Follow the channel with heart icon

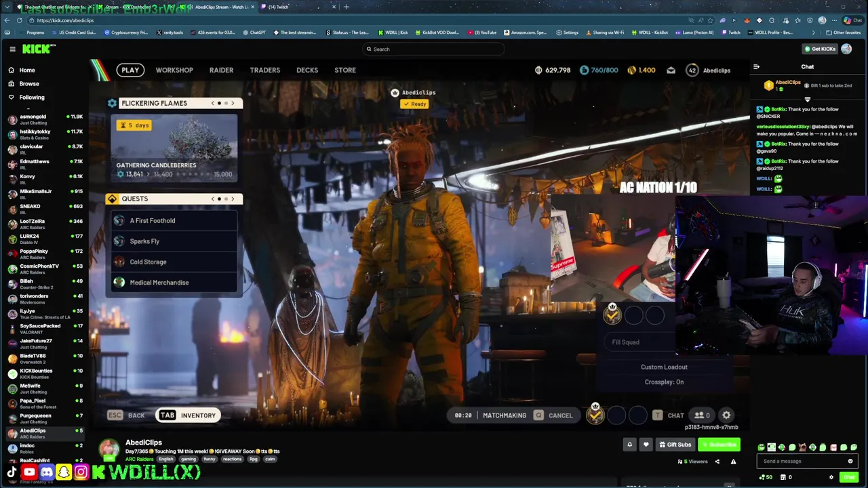[x=646, y=445]
